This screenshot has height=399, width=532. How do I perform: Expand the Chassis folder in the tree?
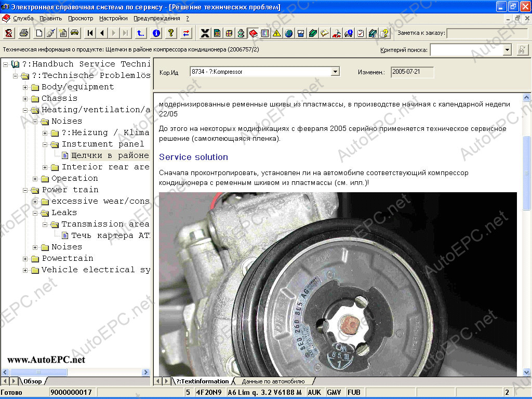tap(25, 98)
